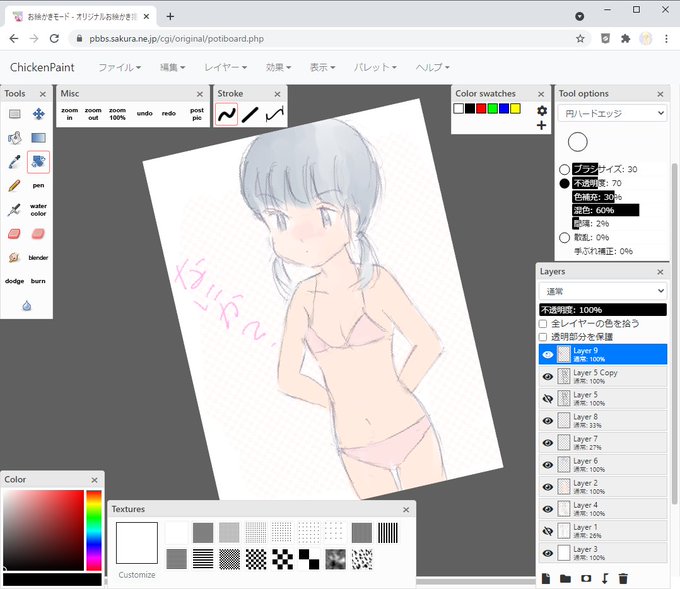Click post pic button

[x=197, y=114]
